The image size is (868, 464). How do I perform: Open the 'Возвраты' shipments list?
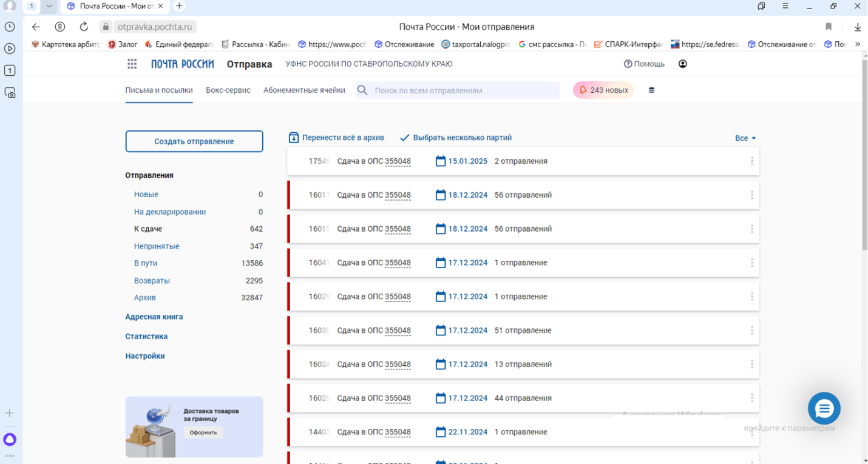pyautogui.click(x=152, y=281)
